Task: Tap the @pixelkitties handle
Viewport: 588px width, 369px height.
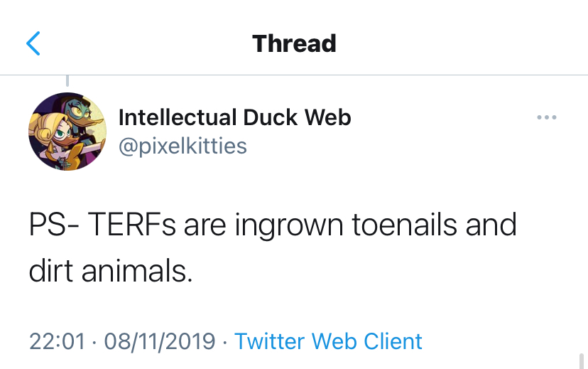Action: (183, 146)
